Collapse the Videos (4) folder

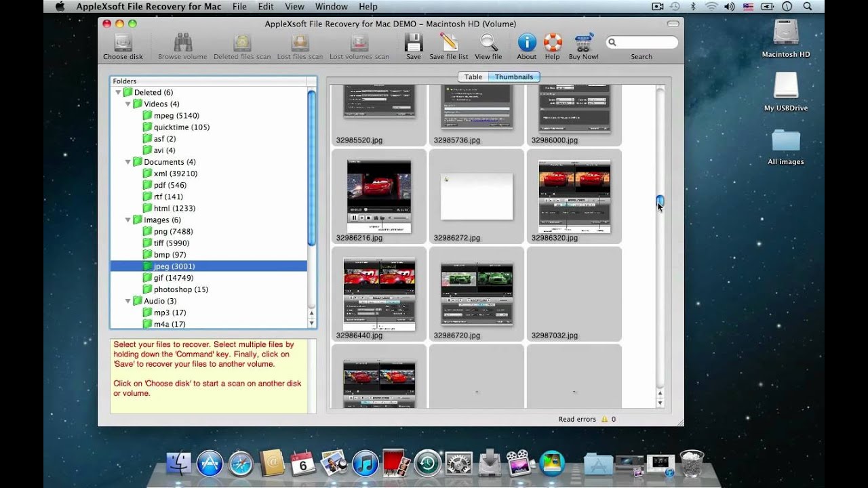pyautogui.click(x=127, y=104)
